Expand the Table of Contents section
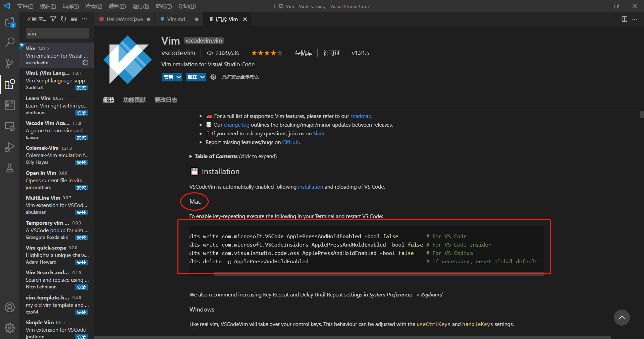This screenshot has width=644, height=339. (x=233, y=156)
